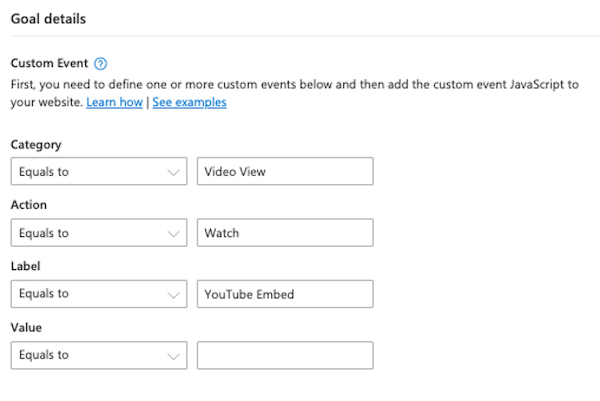600x401 pixels.
Task: Click the chevron arrow in Category dropdown
Action: pyautogui.click(x=173, y=171)
